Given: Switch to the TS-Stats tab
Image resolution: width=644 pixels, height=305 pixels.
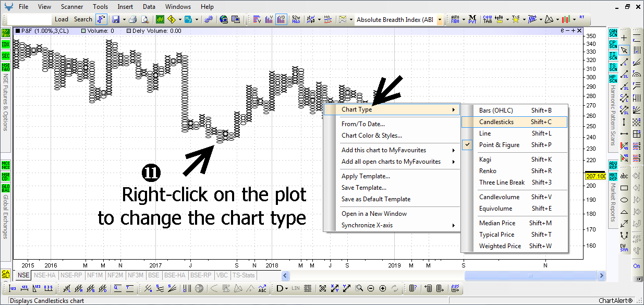Looking at the screenshot, I should [x=243, y=275].
